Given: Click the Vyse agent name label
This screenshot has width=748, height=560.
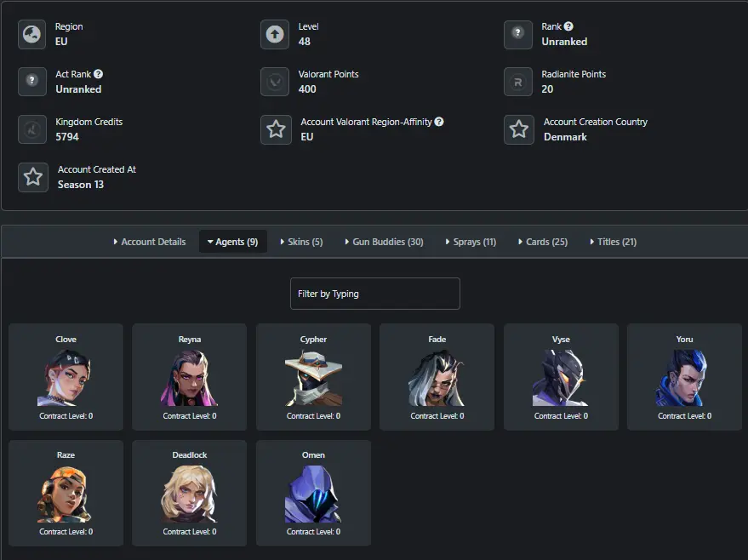Looking at the screenshot, I should tap(561, 339).
